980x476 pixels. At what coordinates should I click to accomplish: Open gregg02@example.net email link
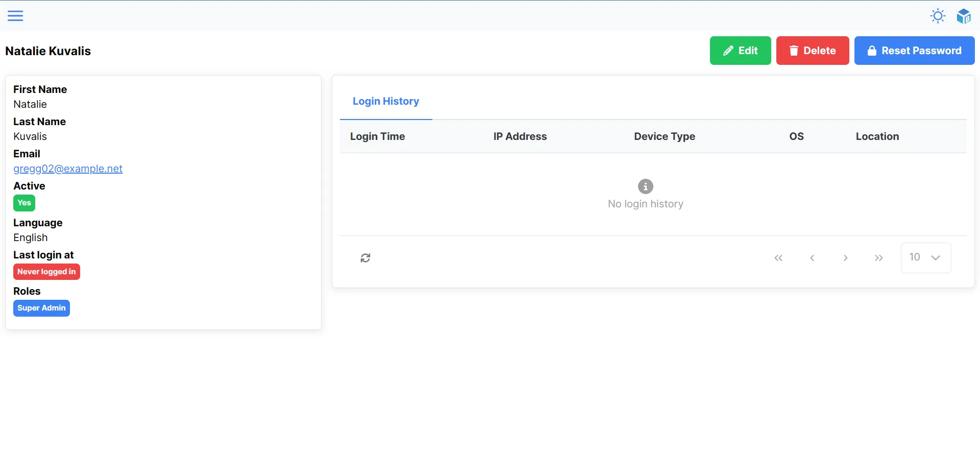[x=67, y=169]
